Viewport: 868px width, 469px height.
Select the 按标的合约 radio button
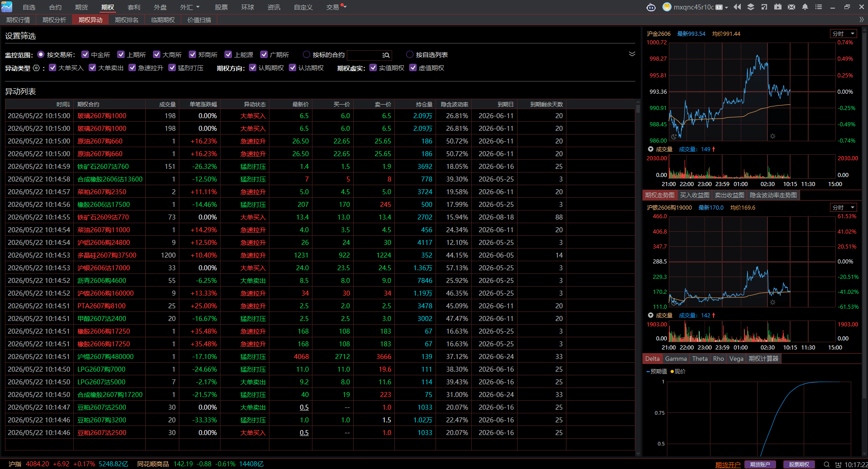[x=307, y=54]
